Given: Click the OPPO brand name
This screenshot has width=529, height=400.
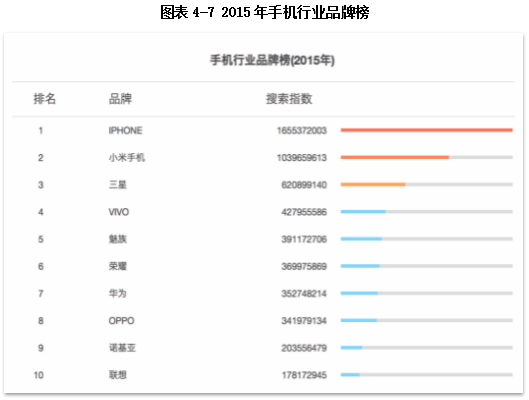Looking at the screenshot, I should tap(121, 320).
